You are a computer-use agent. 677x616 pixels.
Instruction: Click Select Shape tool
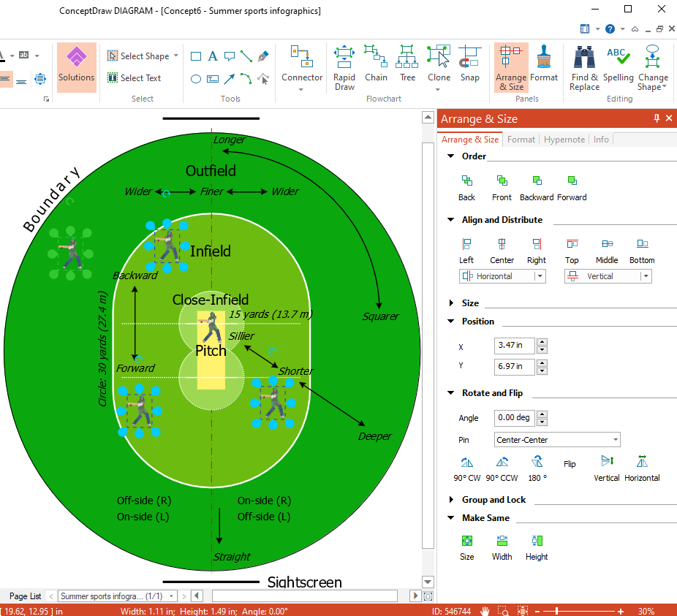coord(143,56)
